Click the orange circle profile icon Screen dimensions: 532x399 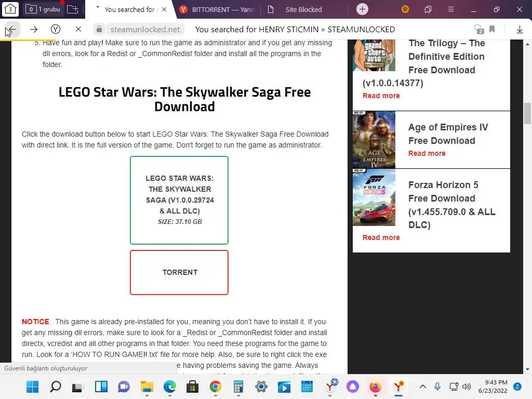tap(405, 9)
